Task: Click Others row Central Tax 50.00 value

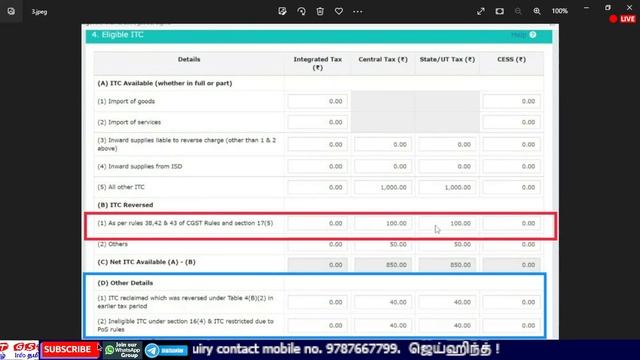Action: click(383, 244)
